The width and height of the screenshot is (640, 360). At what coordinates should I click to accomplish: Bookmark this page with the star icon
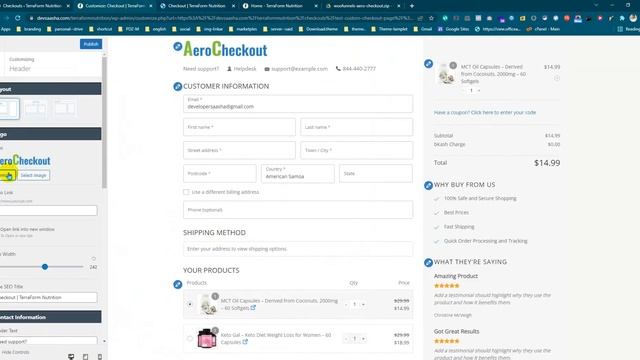[x=431, y=18]
